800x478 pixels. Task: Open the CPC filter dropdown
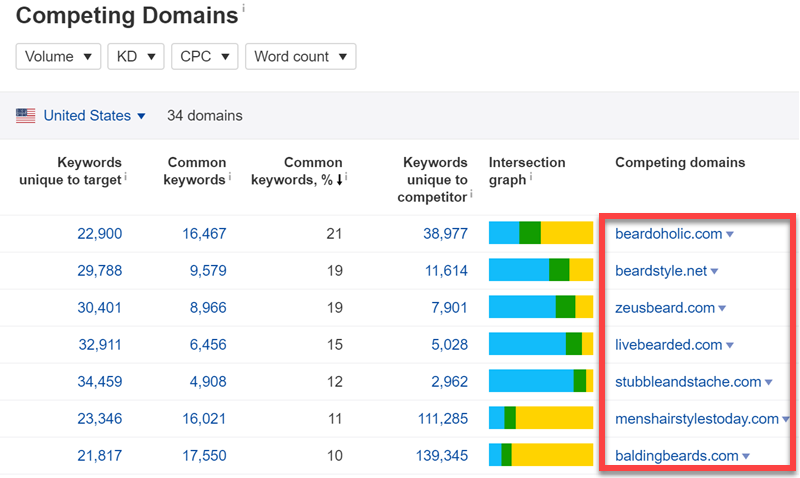click(x=205, y=57)
